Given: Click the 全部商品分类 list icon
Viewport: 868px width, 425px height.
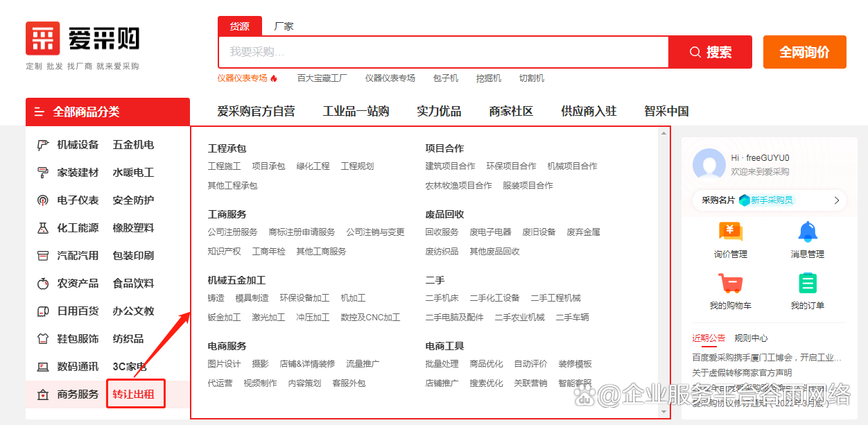Looking at the screenshot, I should [39, 112].
